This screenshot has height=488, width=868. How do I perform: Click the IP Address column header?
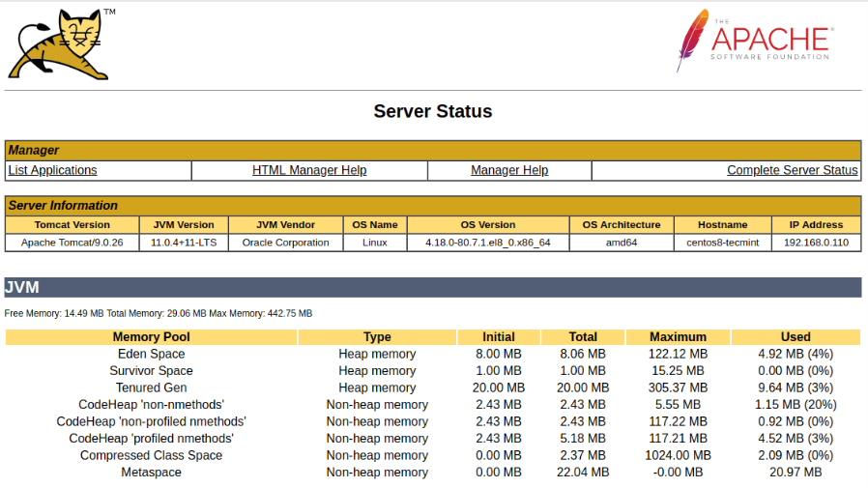coord(816,224)
